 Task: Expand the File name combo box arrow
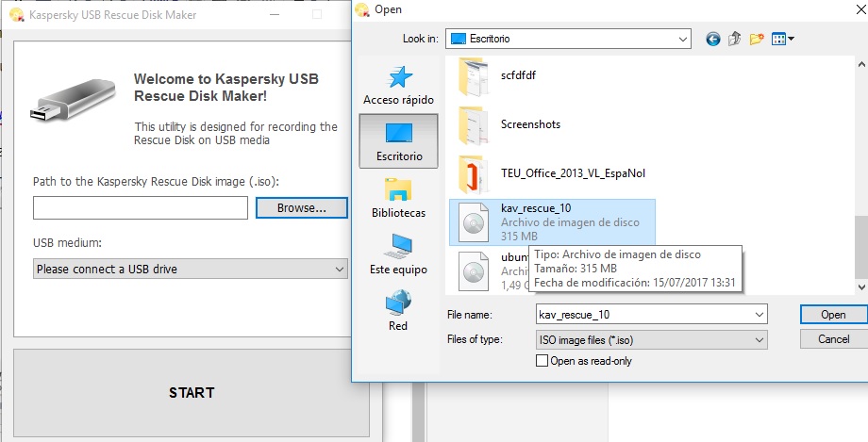coord(759,314)
